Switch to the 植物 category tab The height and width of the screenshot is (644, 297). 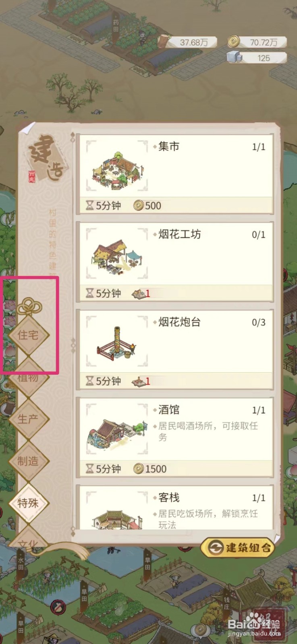pyautogui.click(x=28, y=377)
